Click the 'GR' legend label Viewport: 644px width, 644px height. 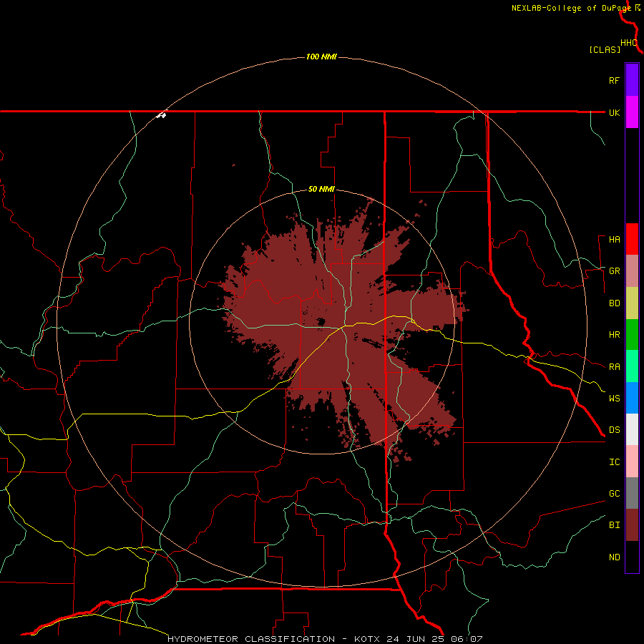[x=614, y=271]
